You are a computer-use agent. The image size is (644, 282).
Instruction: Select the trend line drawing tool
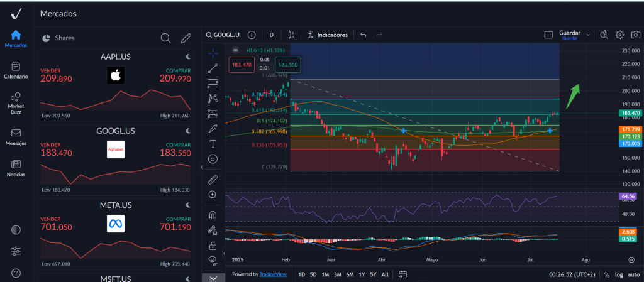[x=213, y=68]
